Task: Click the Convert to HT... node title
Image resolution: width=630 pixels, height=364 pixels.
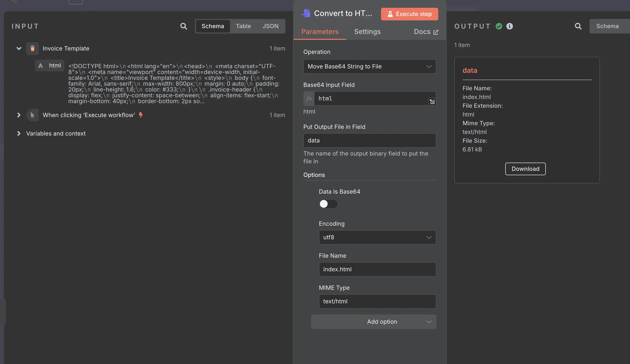Action: (x=343, y=13)
